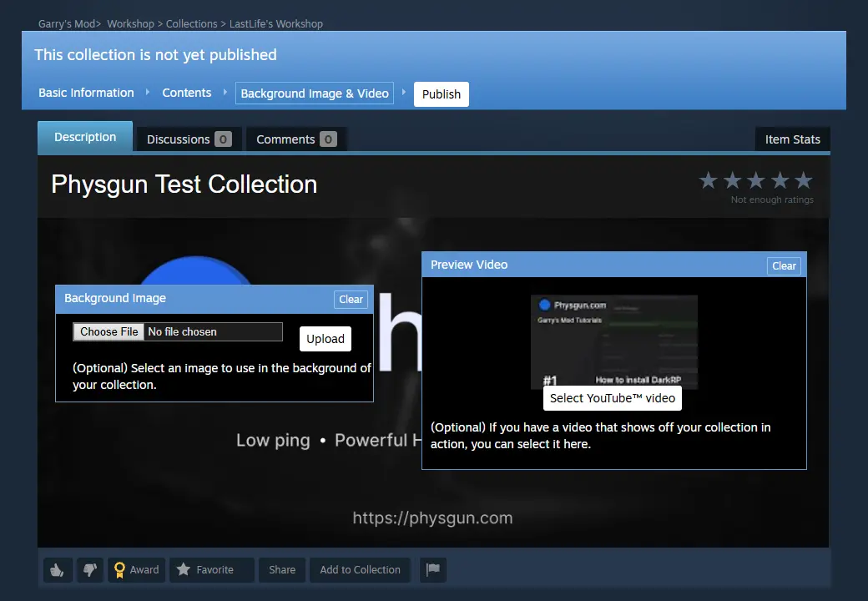Switch to the Description tab
Screen dimensions: 868x601
click(x=85, y=138)
